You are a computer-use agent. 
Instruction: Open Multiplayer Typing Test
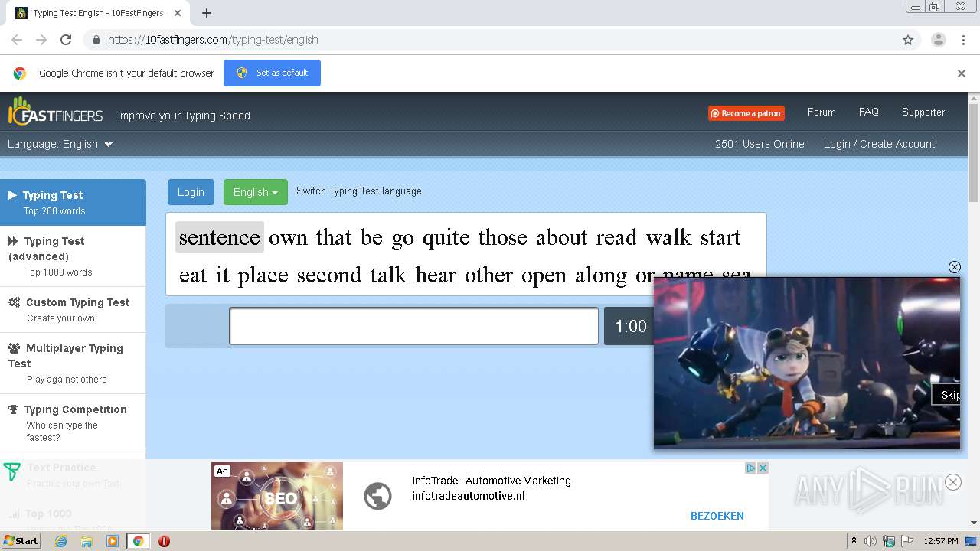click(73, 364)
